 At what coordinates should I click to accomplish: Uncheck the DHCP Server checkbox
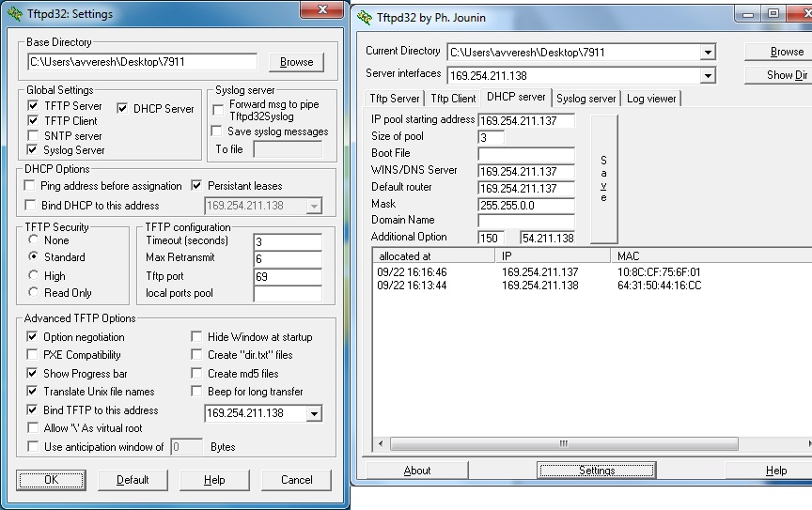[122, 108]
